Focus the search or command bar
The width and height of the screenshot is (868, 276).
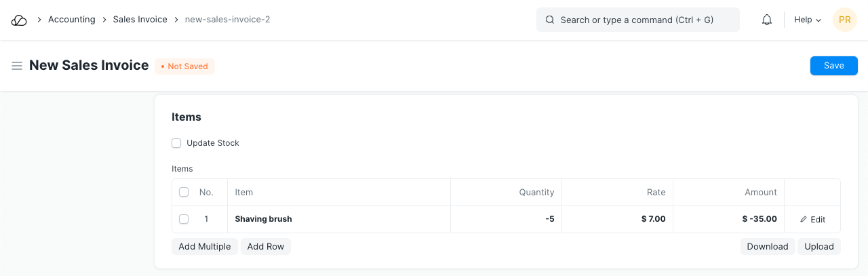click(637, 20)
